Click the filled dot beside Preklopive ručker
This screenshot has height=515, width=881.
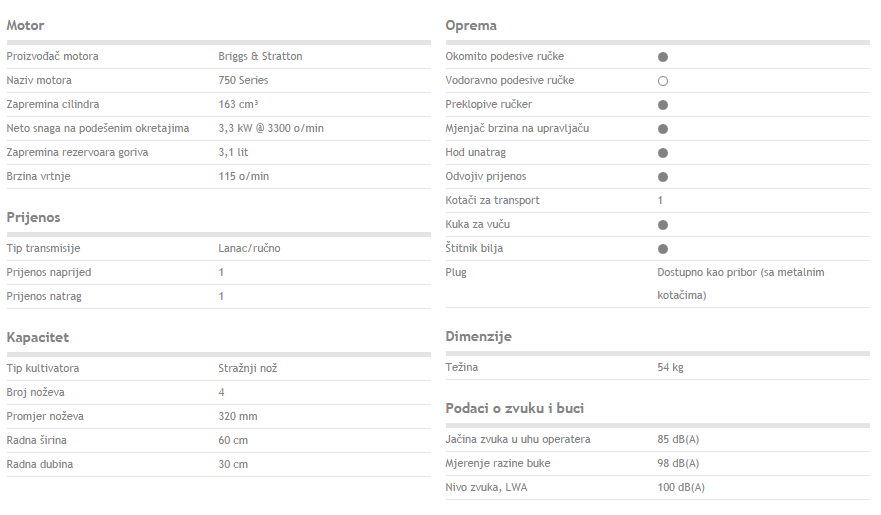click(x=663, y=105)
